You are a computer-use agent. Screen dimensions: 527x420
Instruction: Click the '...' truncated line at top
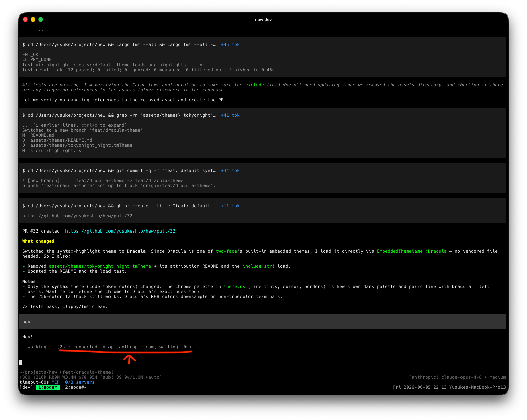[x=40, y=30]
